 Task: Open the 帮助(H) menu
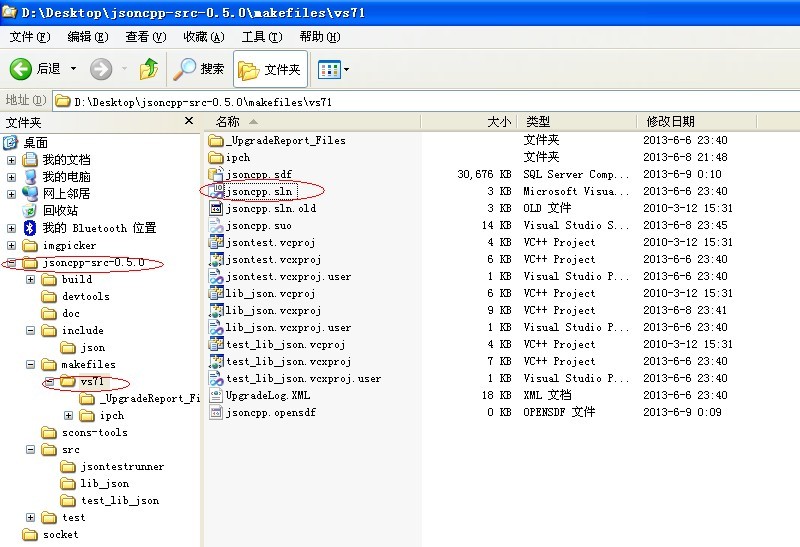(320, 37)
